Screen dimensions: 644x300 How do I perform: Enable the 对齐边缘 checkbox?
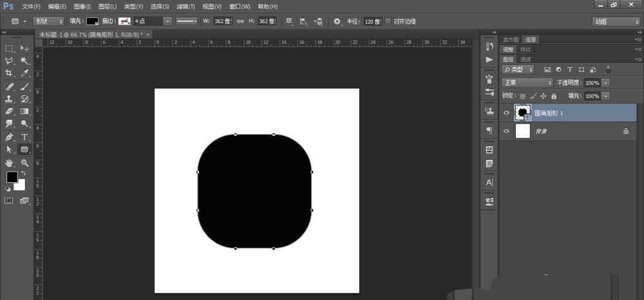[388, 21]
